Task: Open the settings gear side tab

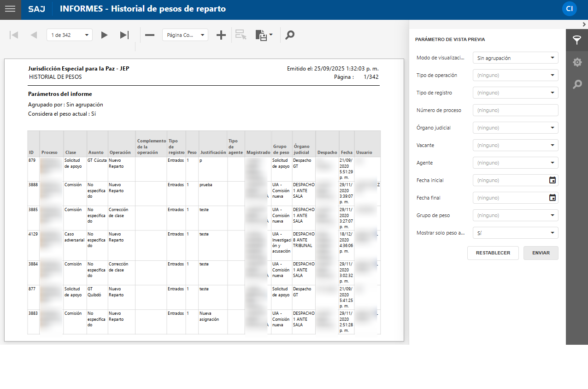Action: (x=577, y=62)
